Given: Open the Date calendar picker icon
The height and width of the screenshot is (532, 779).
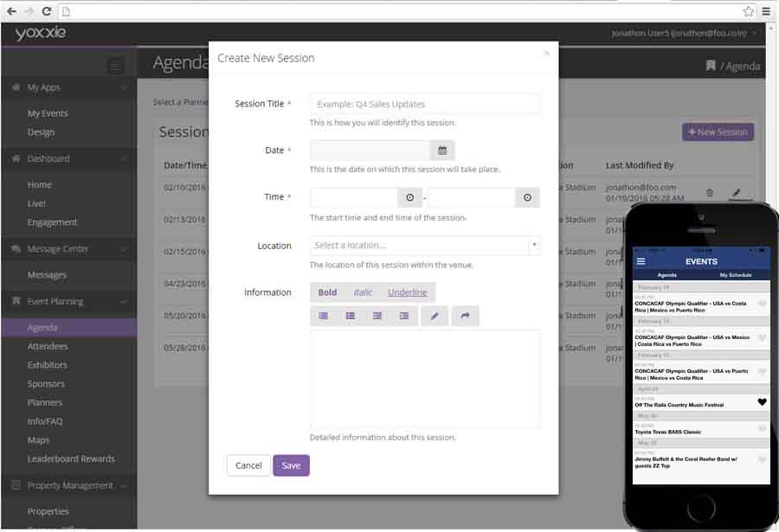Looking at the screenshot, I should point(441,151).
